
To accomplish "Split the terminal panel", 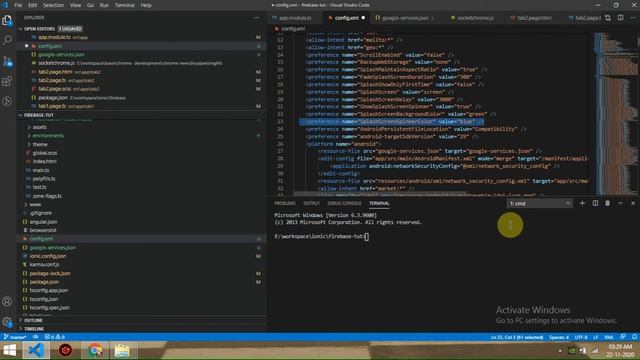I will tap(595, 203).
